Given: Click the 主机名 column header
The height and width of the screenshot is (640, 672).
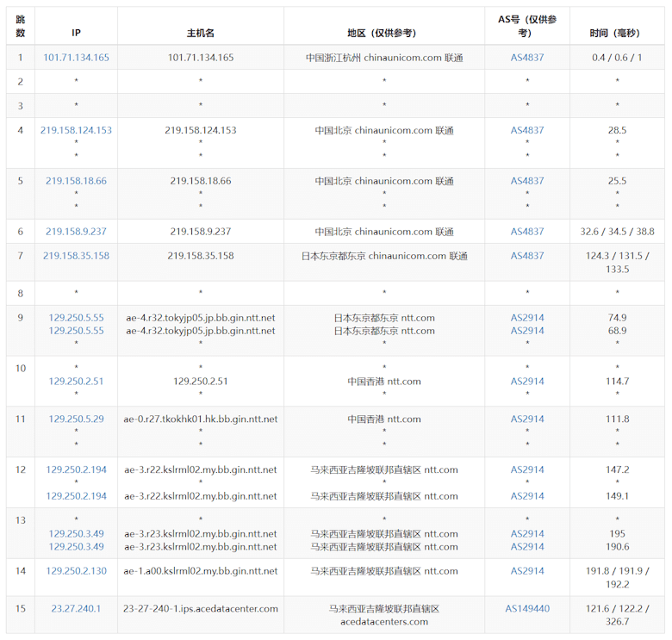Looking at the screenshot, I should [x=201, y=33].
